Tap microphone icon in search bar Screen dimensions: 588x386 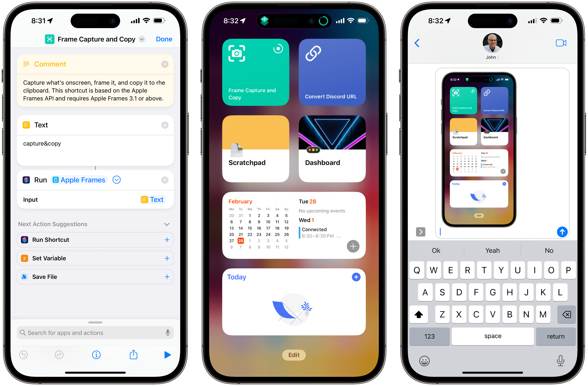pos(171,332)
